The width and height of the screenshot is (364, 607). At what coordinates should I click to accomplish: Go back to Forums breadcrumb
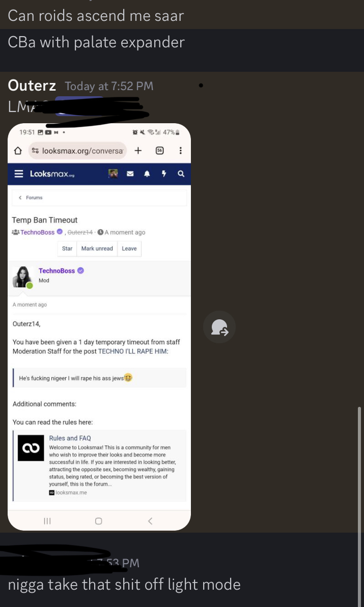click(31, 198)
